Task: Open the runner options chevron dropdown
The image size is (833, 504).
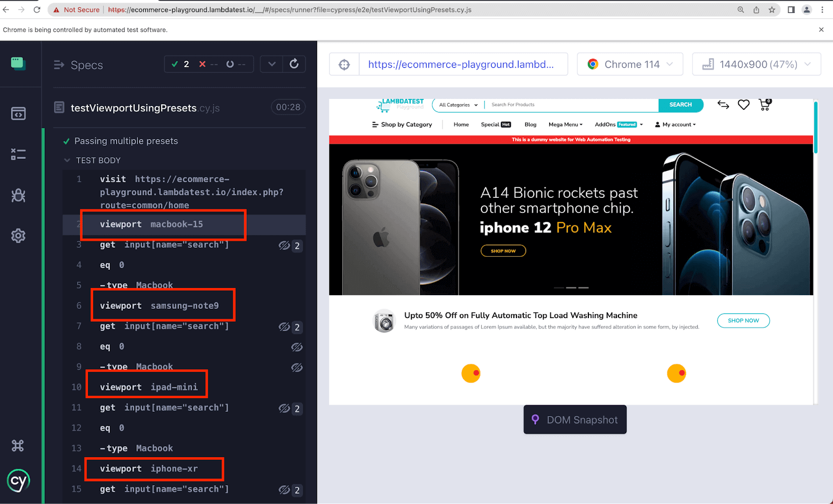Action: tap(272, 64)
